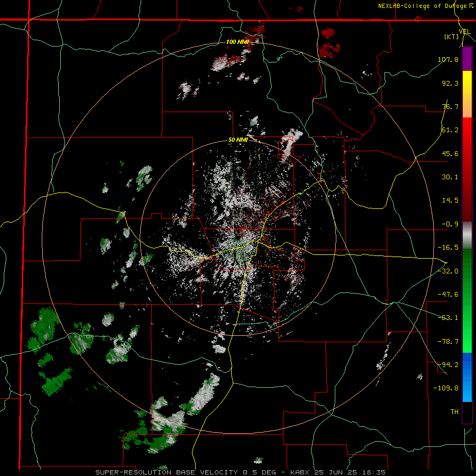Pick the red segment of the velocity scale
Screen dimensions: 476x476
point(467,169)
